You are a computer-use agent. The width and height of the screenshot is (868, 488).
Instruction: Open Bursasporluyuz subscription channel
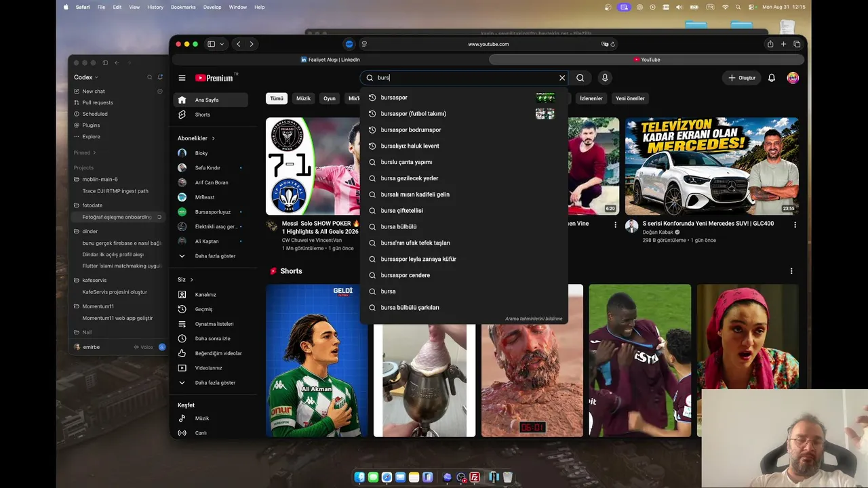(210, 212)
